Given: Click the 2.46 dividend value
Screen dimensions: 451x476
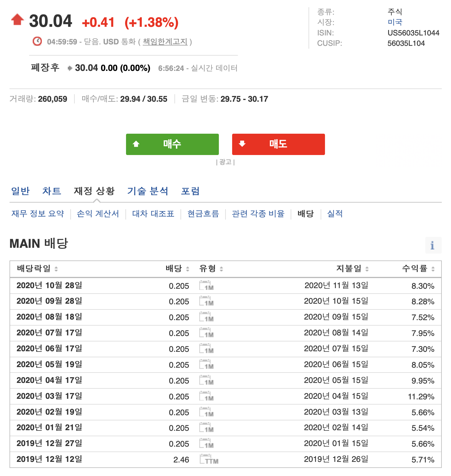Looking at the screenshot, I should tap(181, 460).
